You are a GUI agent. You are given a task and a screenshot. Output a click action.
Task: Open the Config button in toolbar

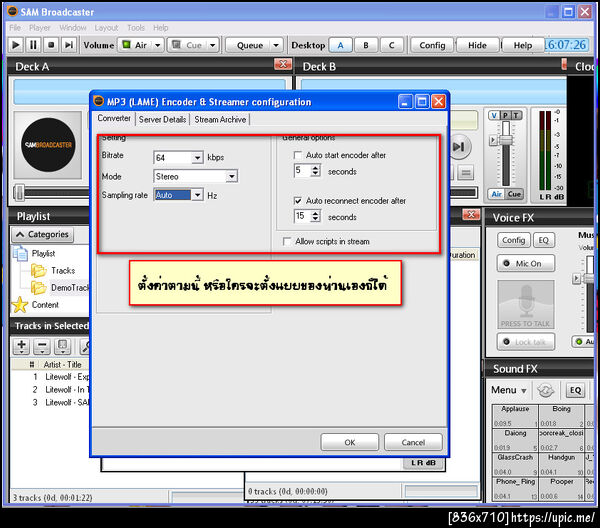432,45
